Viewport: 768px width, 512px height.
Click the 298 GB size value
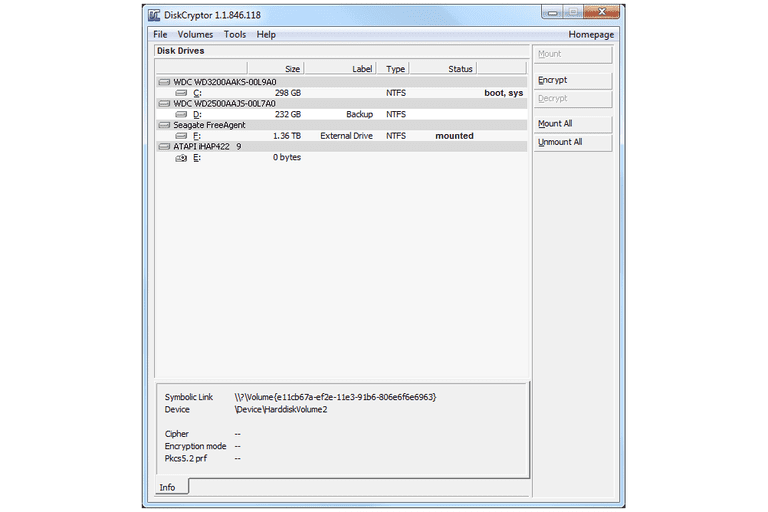point(288,93)
